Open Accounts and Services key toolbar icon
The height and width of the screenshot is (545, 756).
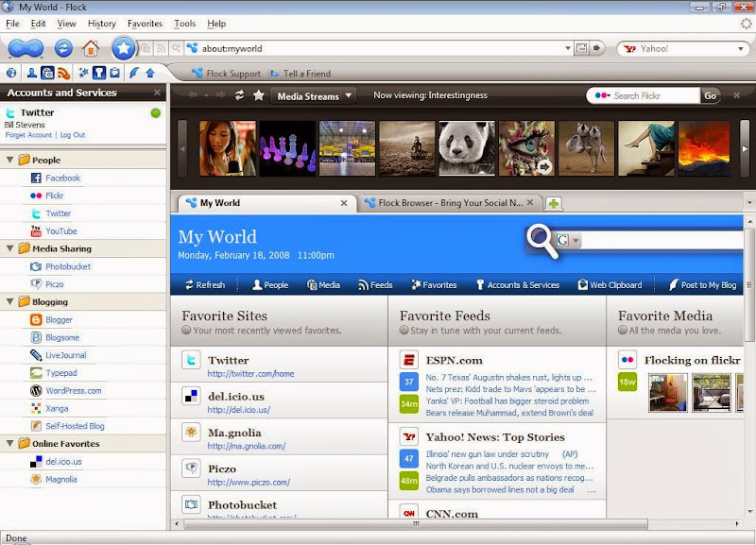(99, 73)
